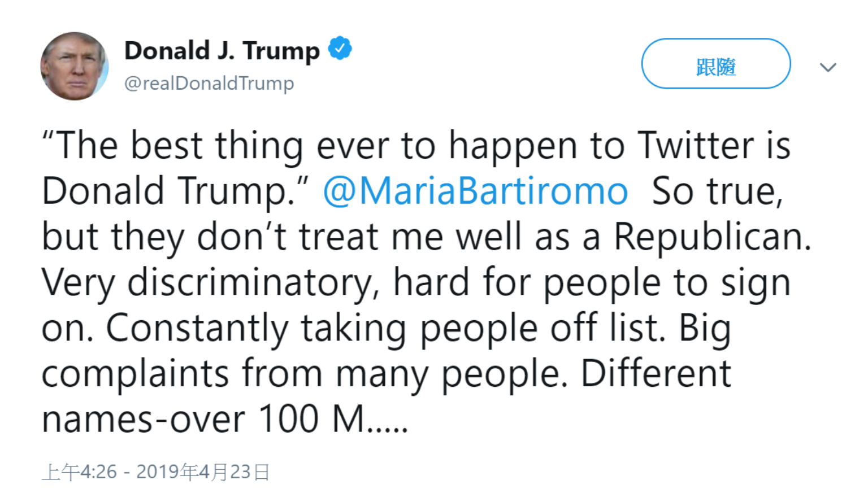Click the word "Republican" in the tweet
868x493 pixels.
click(711, 237)
